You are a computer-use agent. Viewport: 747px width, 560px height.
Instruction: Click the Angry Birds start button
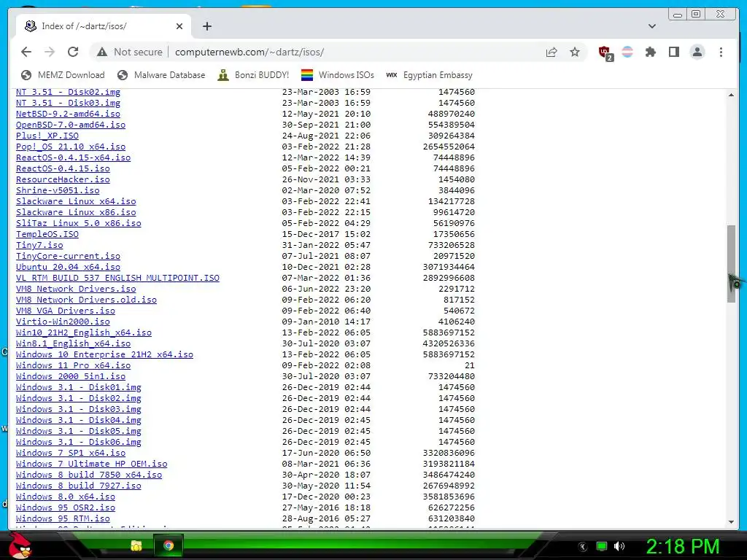click(x=20, y=545)
